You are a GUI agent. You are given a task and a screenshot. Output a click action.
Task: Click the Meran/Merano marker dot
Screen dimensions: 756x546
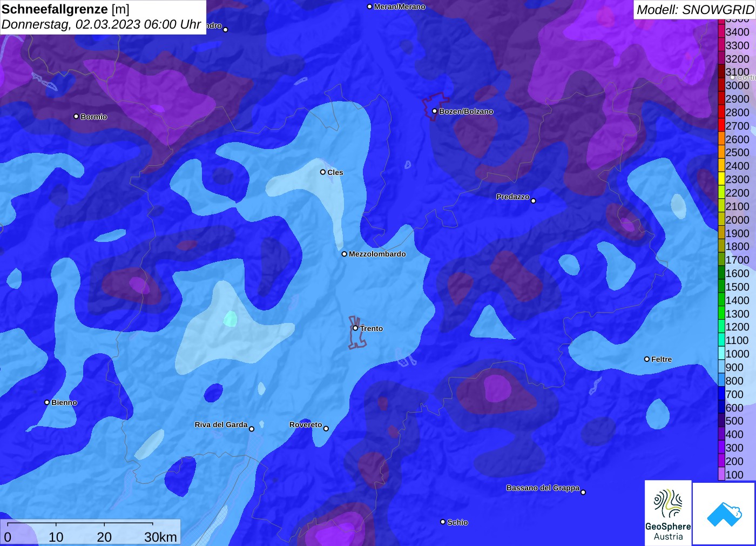click(x=369, y=7)
